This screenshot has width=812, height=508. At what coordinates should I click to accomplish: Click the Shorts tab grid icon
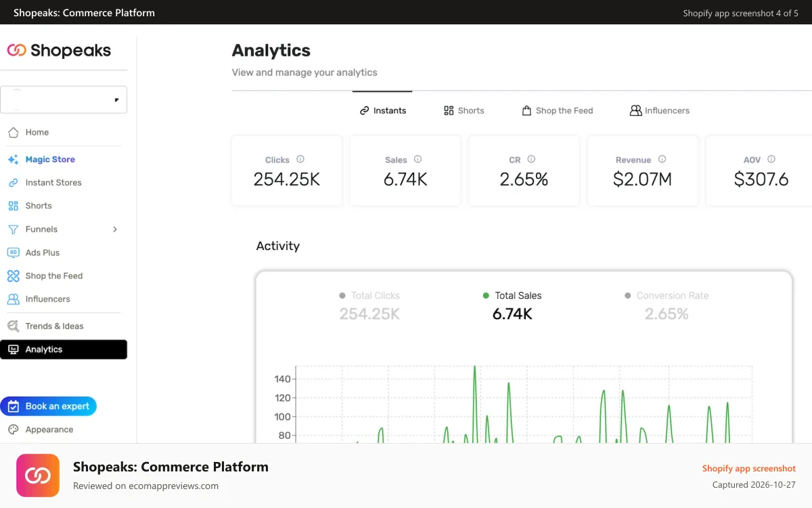(449, 110)
